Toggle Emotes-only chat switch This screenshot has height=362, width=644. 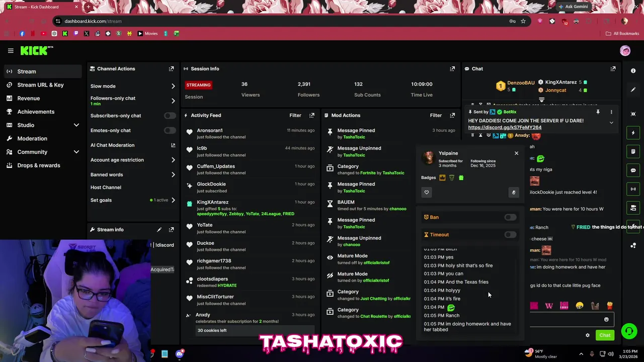[170, 130]
